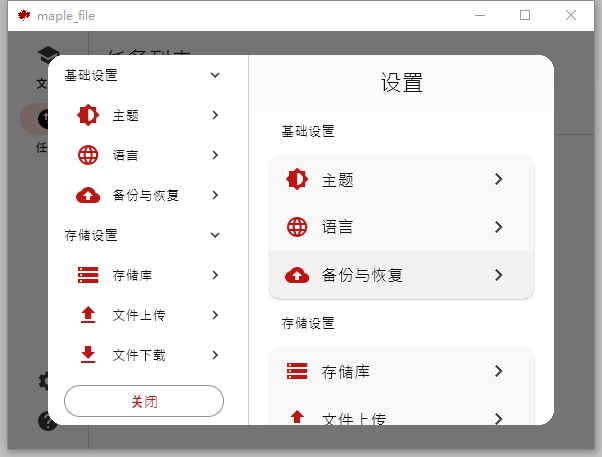This screenshot has height=457, width=602.
Task: Click the language globe icon in left panel
Action: point(88,155)
